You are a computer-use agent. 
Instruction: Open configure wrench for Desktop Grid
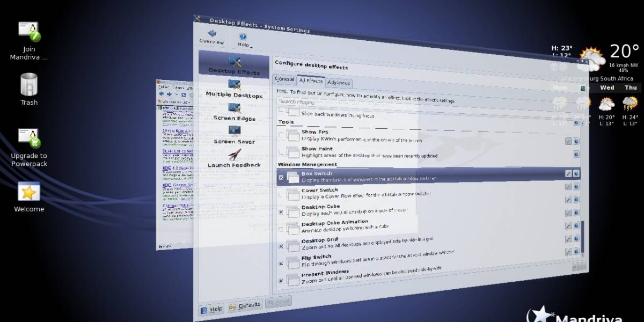click(568, 226)
